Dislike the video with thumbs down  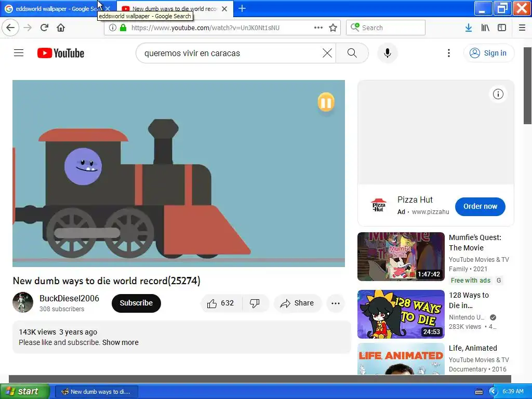[x=255, y=303]
